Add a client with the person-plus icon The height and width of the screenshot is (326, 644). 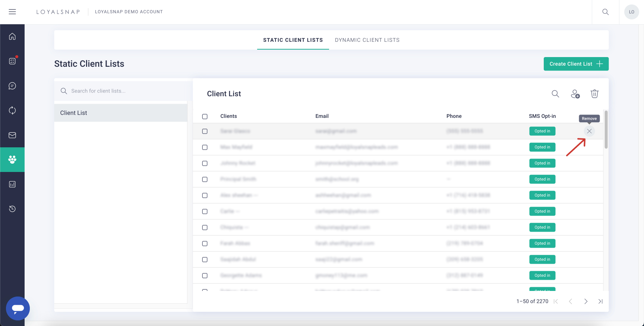575,94
